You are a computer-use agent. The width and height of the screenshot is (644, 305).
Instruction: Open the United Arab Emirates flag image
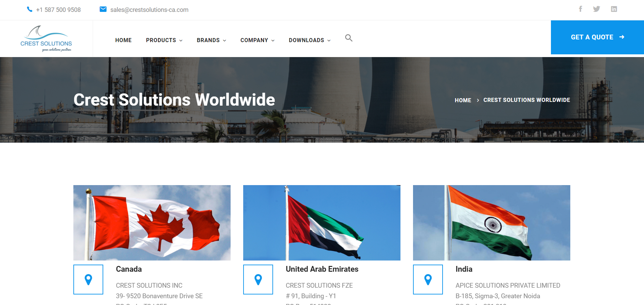(322, 223)
